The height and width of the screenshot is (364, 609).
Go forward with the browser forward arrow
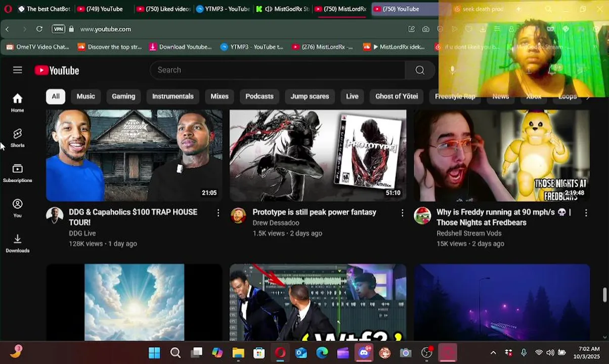(24, 29)
